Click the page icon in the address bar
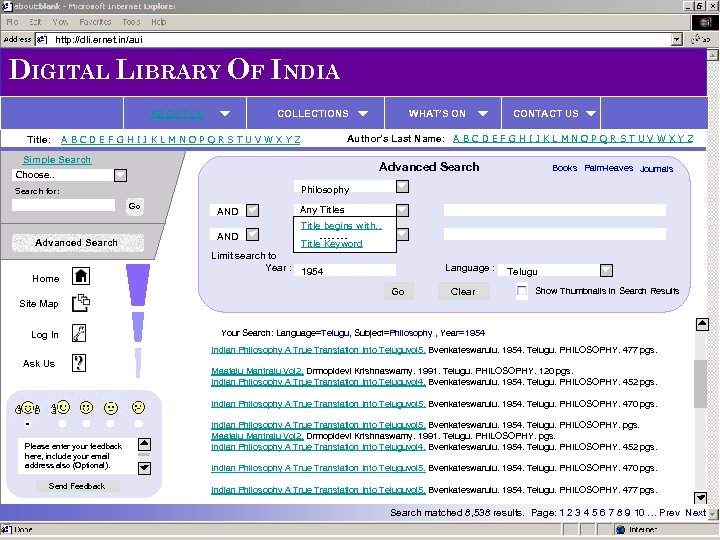Image resolution: width=720 pixels, height=540 pixels. [x=42, y=39]
